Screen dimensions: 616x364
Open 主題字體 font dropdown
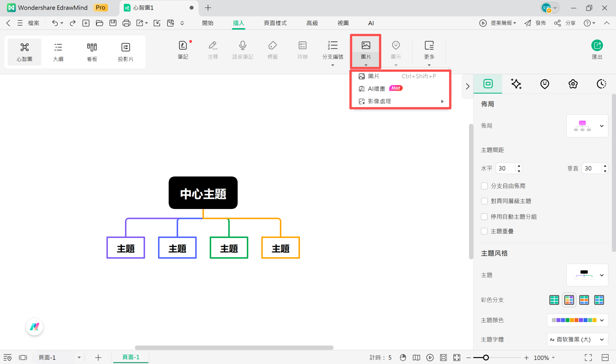pyautogui.click(x=577, y=340)
